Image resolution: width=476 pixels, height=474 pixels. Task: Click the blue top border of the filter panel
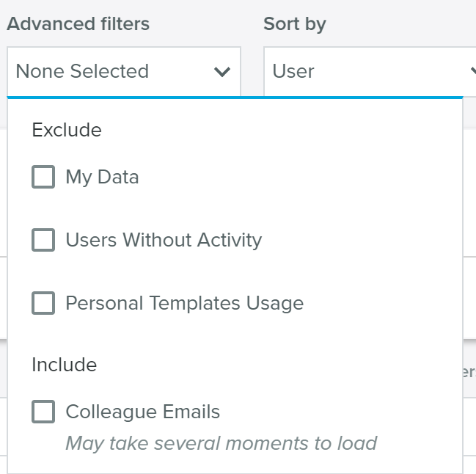[x=235, y=98]
